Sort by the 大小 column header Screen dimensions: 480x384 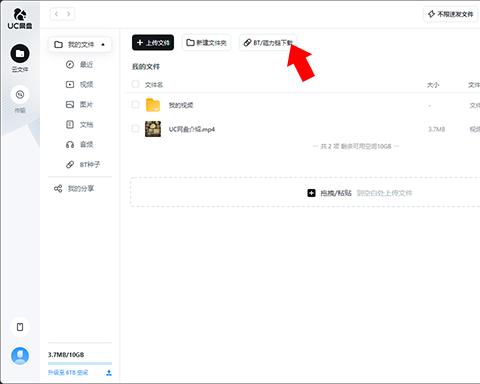[433, 85]
